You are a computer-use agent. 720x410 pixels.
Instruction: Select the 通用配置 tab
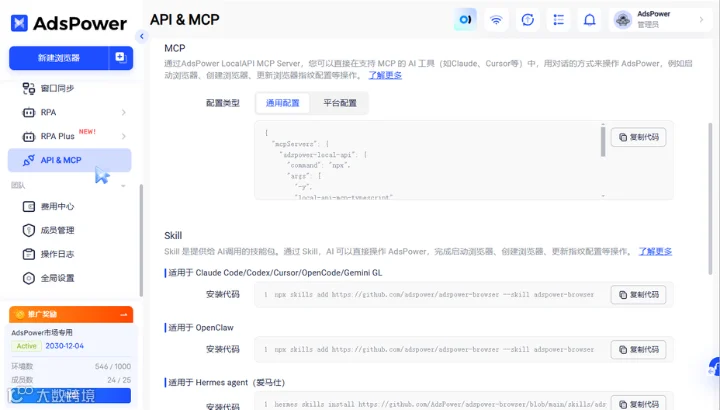point(282,103)
